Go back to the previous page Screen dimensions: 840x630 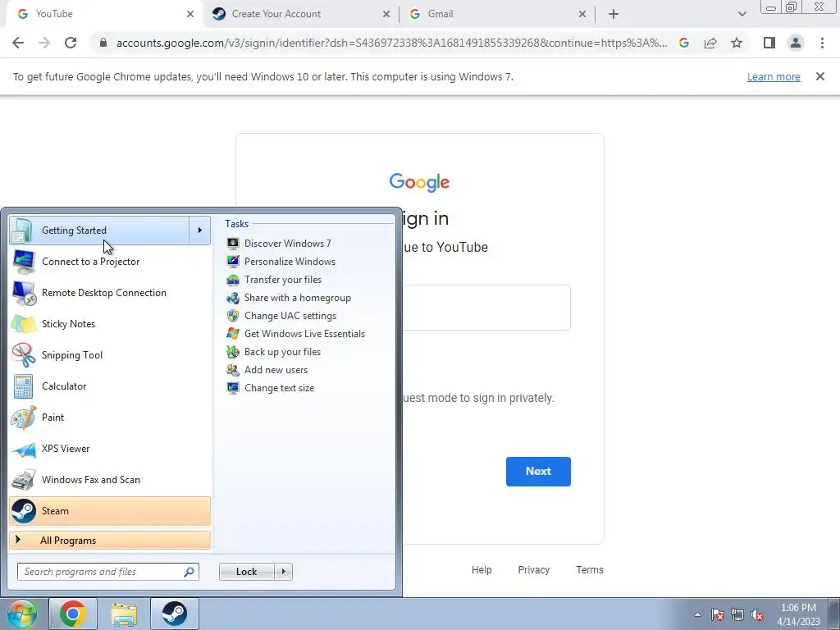[x=18, y=43]
